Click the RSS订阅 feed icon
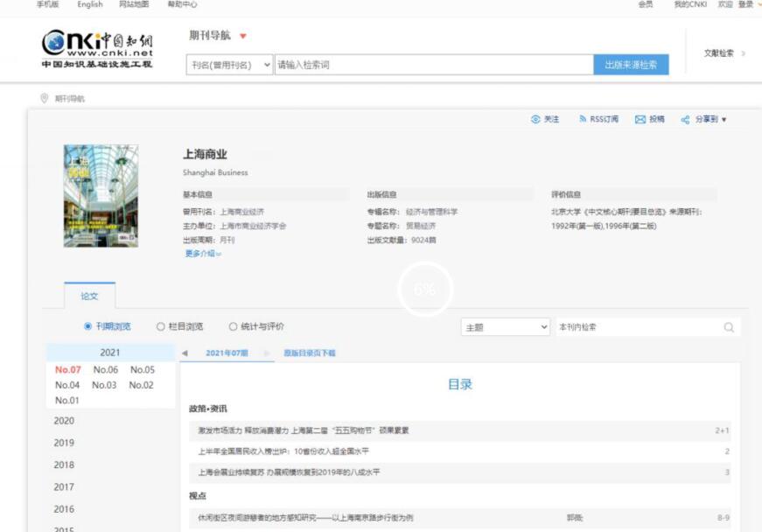 click(x=582, y=119)
